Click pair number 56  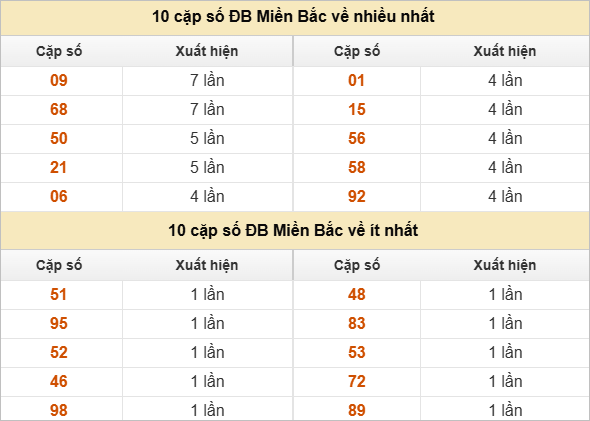[357, 138]
